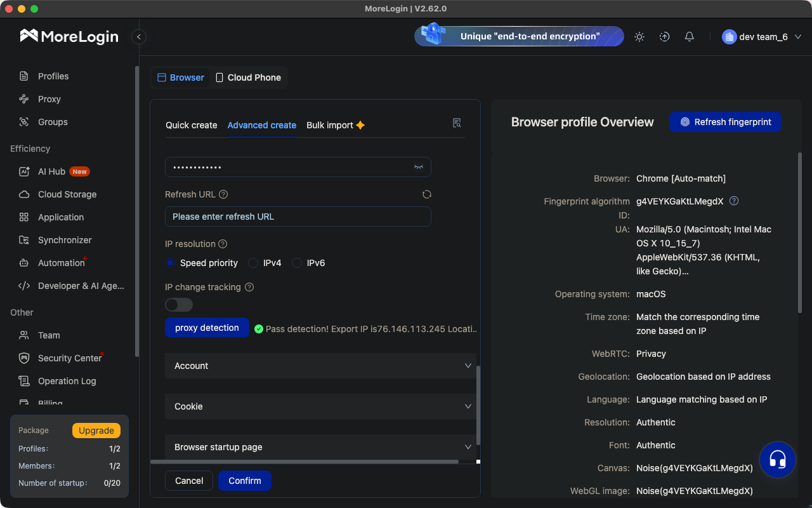Switch theme with the sun icon
812x508 pixels.
coord(639,37)
